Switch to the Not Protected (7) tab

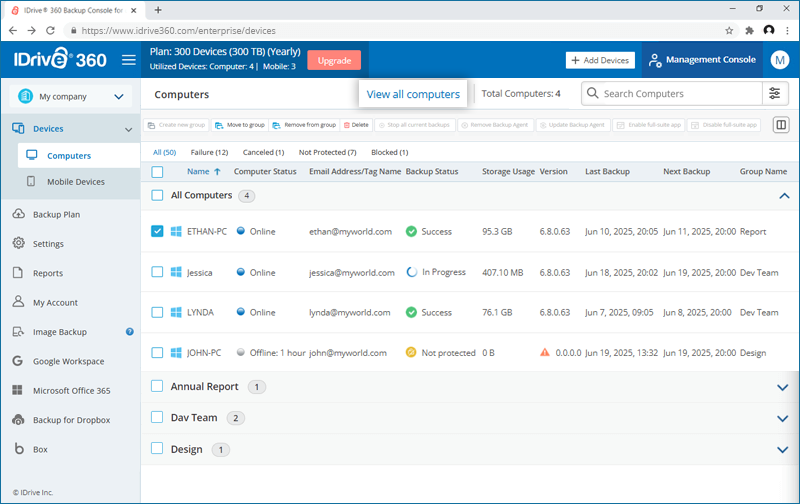[x=328, y=152]
